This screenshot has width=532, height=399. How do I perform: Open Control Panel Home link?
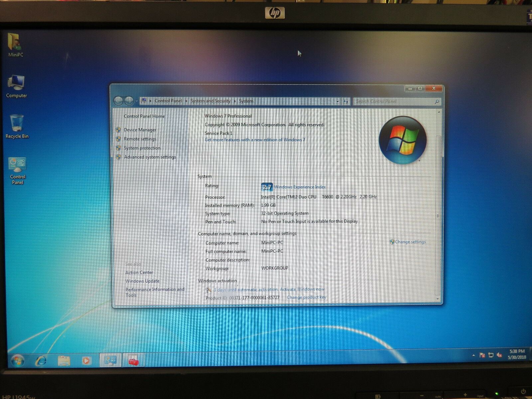click(x=144, y=116)
